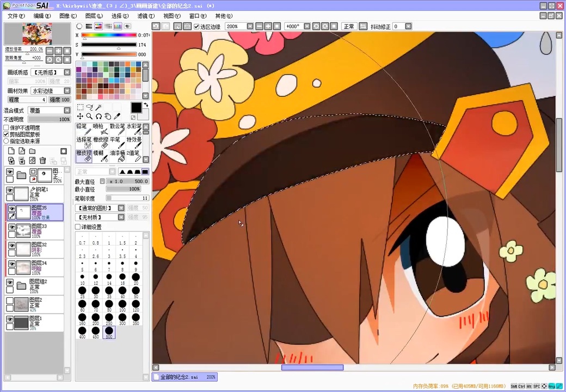This screenshot has width=566, height=392.
Task: Select the zoom magnifier tool
Action: click(89, 116)
